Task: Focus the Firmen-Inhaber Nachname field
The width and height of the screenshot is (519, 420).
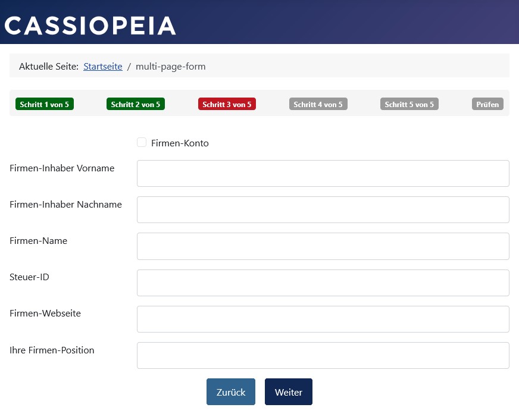Action: (x=323, y=209)
